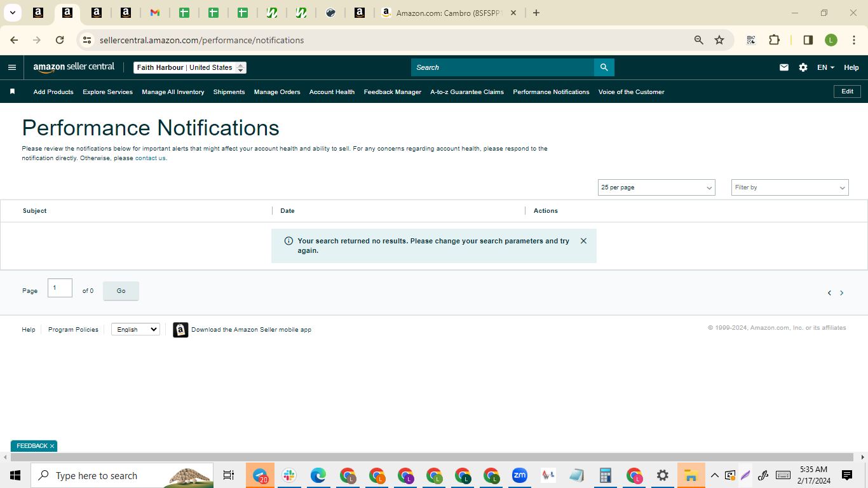Open the tab search dropdown arrow
This screenshot has width=868, height=488.
point(12,13)
